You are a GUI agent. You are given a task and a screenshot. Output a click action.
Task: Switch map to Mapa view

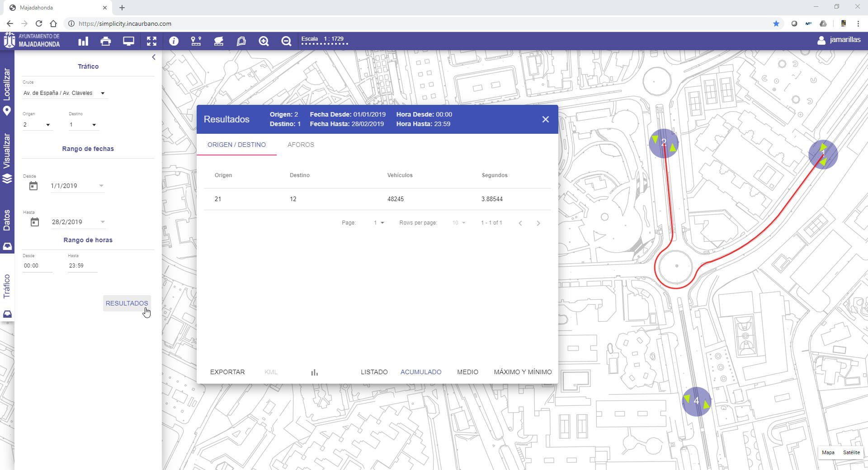(828, 452)
